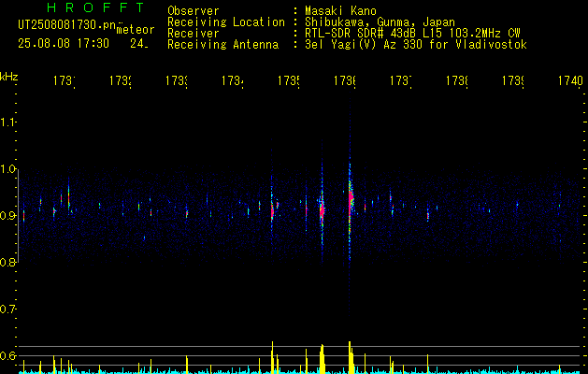588x374 pixels.
Task: Click the 'Observer' field label
Action: [194, 10]
